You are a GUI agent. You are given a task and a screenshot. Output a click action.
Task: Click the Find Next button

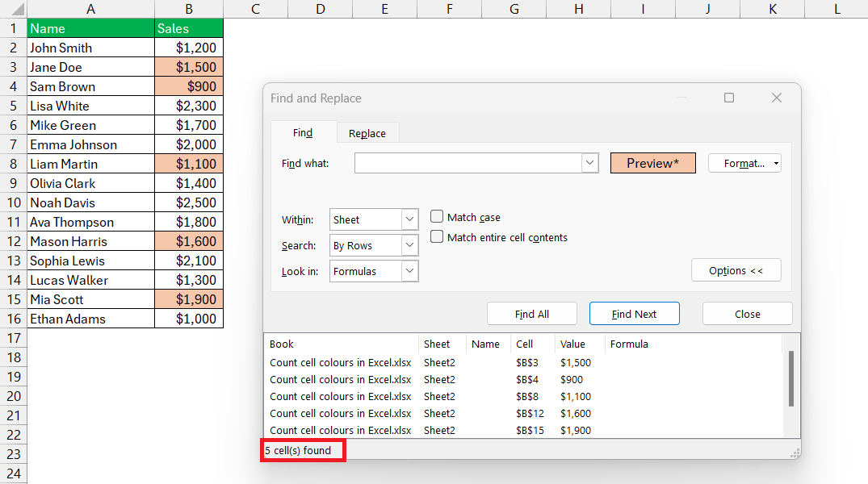(x=635, y=314)
